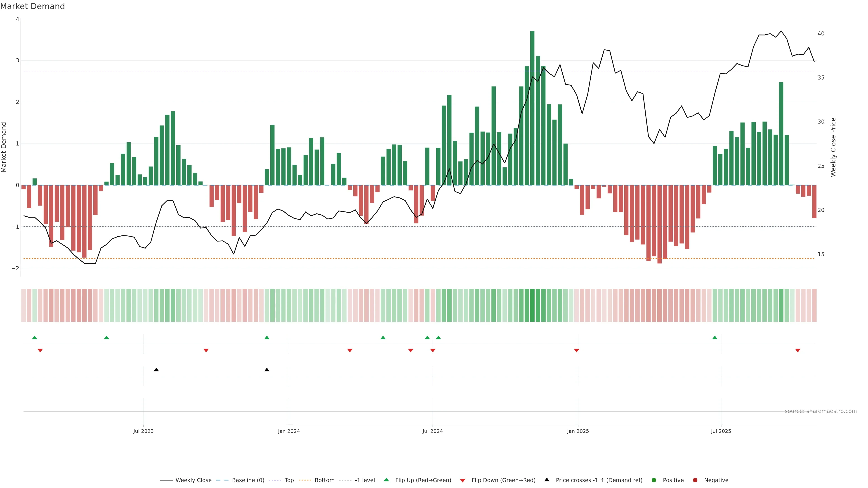
Task: Click the source: sharemaestro.com text
Action: (821, 411)
